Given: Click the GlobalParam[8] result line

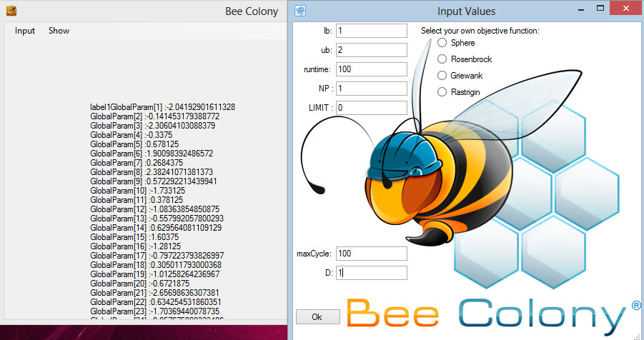Looking at the screenshot, I should 152,172.
